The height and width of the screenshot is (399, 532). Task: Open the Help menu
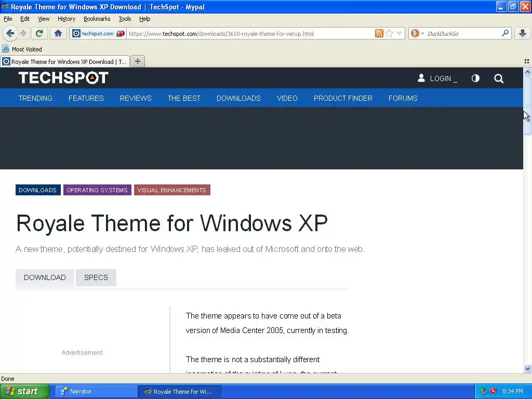(x=144, y=19)
